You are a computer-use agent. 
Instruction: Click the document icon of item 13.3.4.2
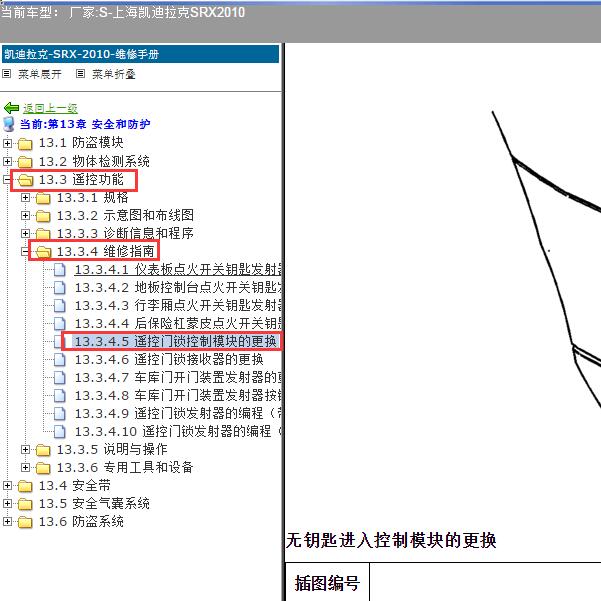pyautogui.click(x=60, y=287)
